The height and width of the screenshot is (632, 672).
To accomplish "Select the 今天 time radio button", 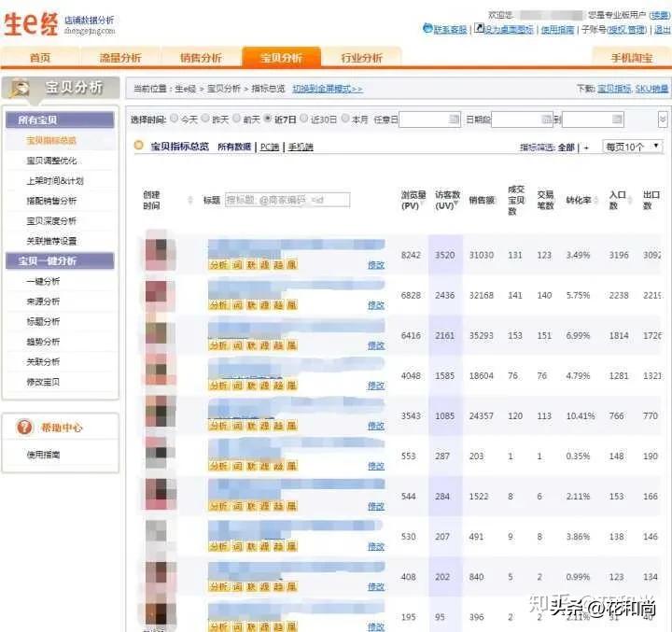I will pyautogui.click(x=174, y=118).
